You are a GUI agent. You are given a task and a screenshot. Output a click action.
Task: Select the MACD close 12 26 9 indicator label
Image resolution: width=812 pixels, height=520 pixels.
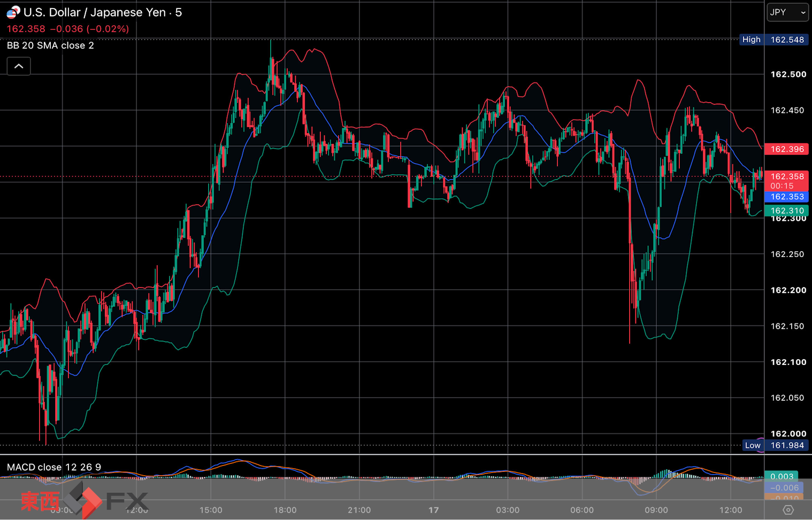[54, 467]
